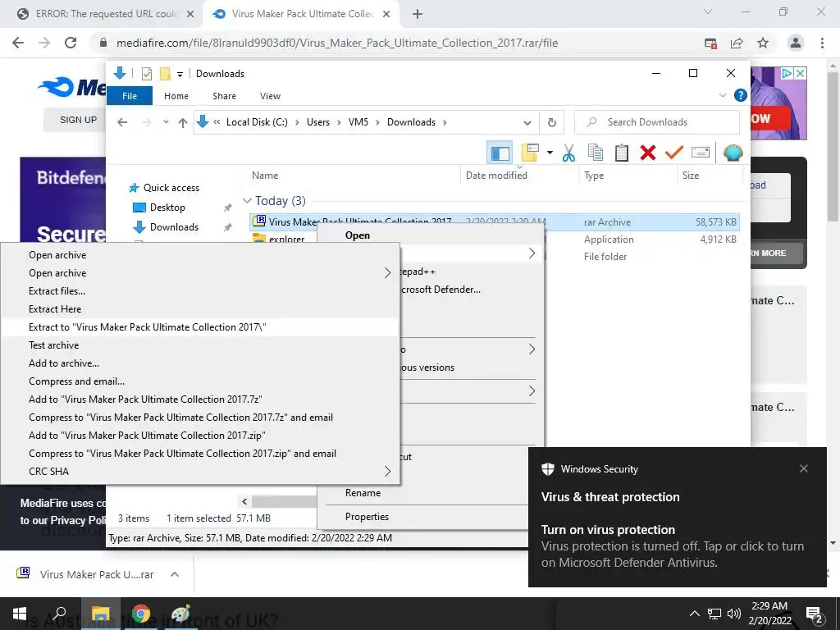Open download options chevron for the rar file

pyautogui.click(x=174, y=574)
